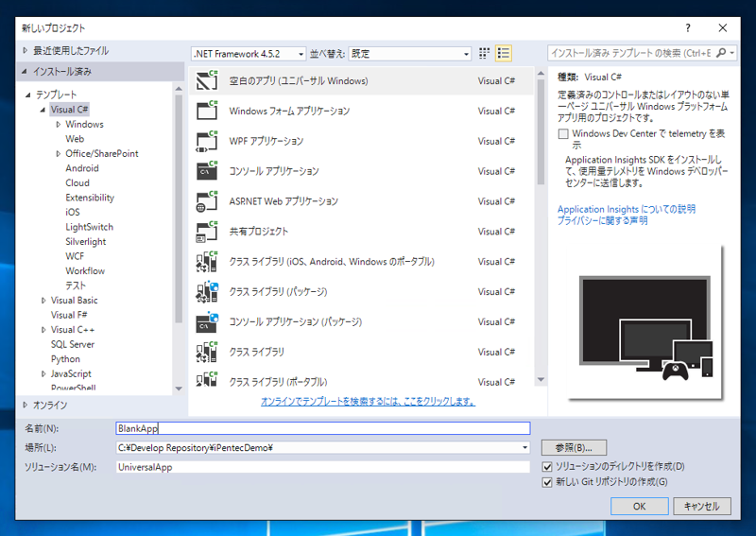Select Web under Visual C#
This screenshot has height=536, width=756.
click(75, 139)
